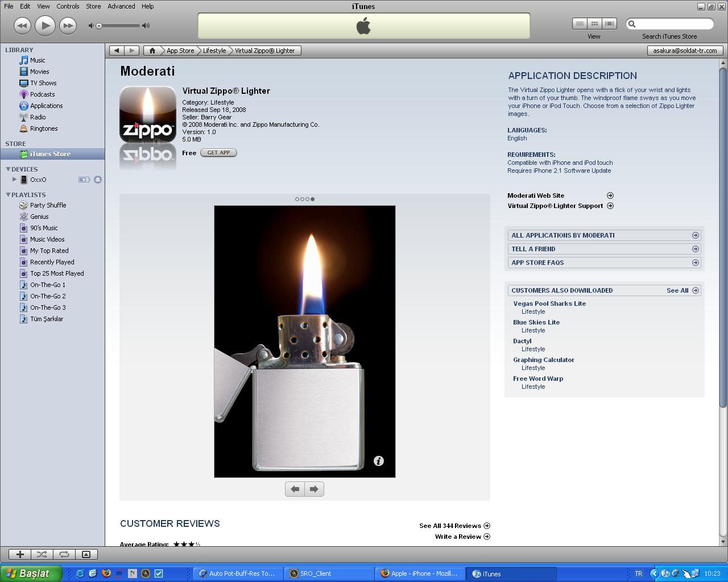This screenshot has height=582, width=728.
Task: Open the Top 25 Most Played playlist
Action: click(57, 273)
